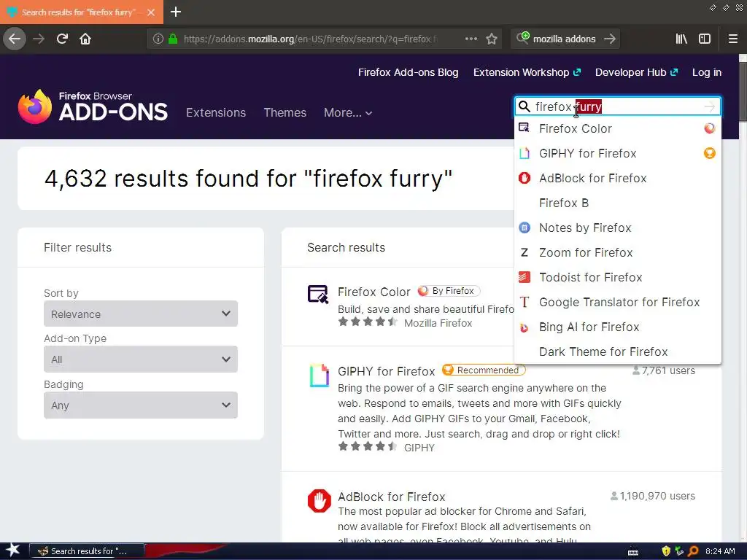Open Firefox Add-ons Blog link
The image size is (747, 560).
(x=409, y=72)
